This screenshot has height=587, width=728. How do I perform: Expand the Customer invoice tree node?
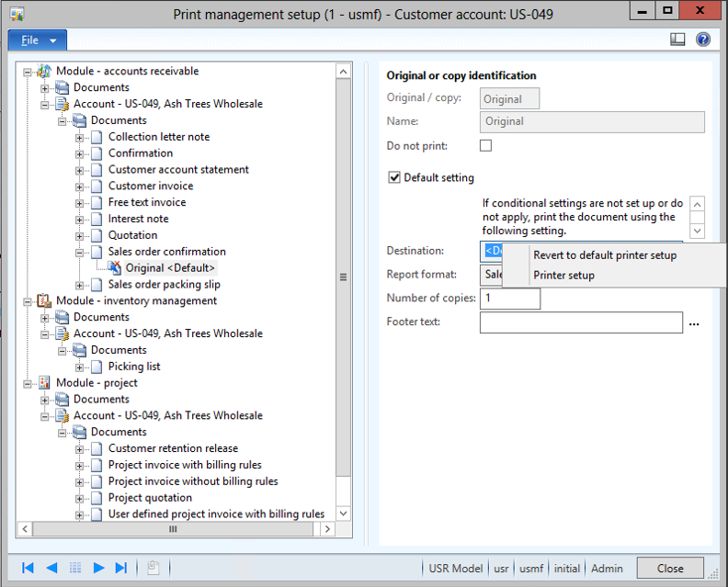point(80,186)
